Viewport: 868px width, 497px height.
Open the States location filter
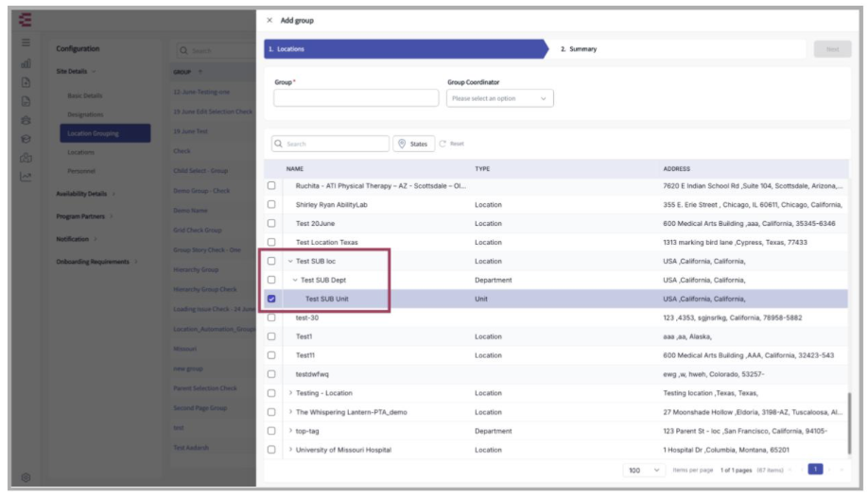click(413, 144)
